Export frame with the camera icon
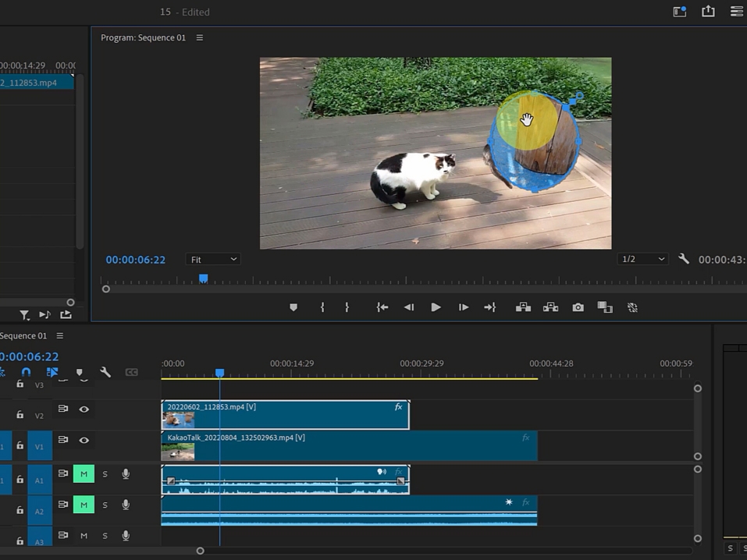Viewport: 747px width, 560px height. (x=578, y=307)
